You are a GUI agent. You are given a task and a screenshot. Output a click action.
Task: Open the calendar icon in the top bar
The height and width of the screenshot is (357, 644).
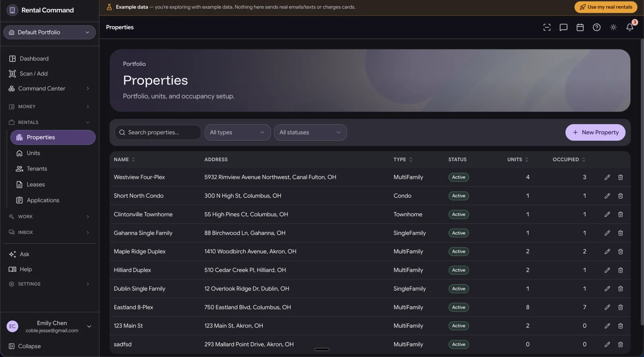click(x=580, y=27)
